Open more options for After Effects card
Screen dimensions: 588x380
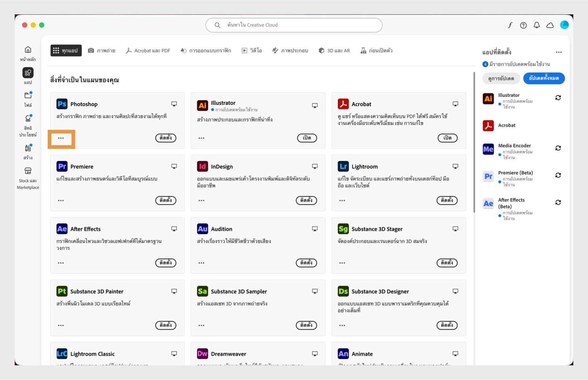[x=61, y=263]
